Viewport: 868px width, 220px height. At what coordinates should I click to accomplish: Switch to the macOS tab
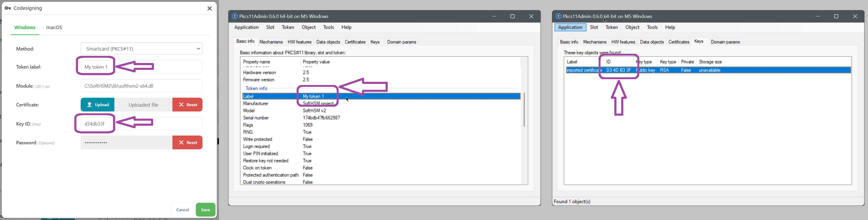[54, 28]
